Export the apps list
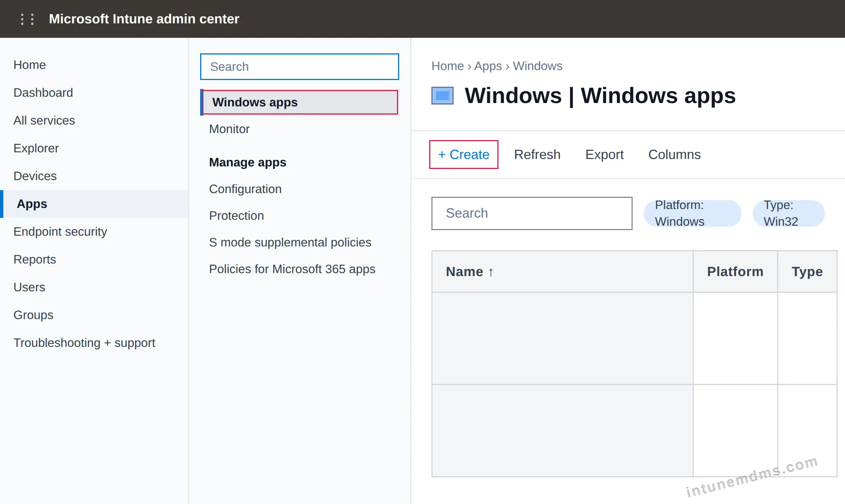The width and height of the screenshot is (845, 504). (604, 155)
